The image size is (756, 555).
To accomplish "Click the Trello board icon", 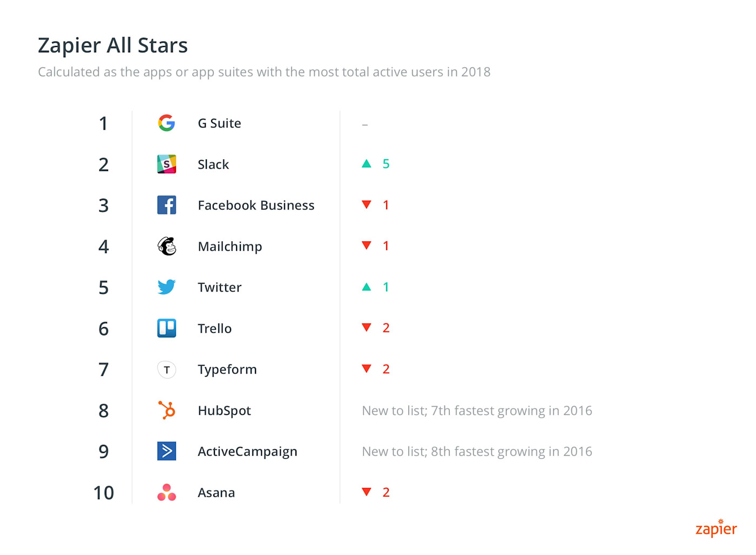I will pyautogui.click(x=166, y=328).
